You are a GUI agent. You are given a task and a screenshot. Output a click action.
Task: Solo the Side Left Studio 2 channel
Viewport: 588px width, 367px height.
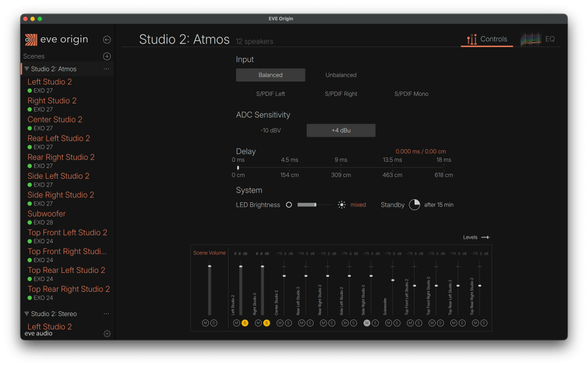click(354, 323)
